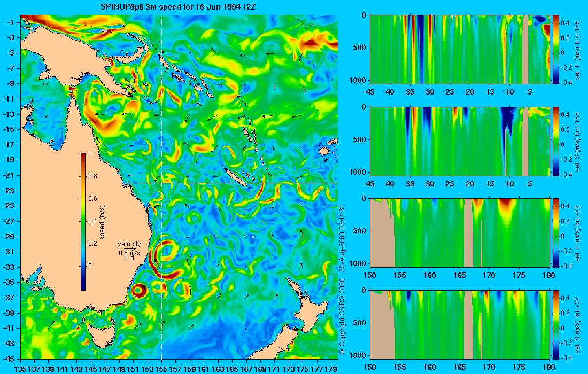Click the "vel. E (m/s) lat=-22" label
The image size is (588, 374).
click(x=578, y=234)
